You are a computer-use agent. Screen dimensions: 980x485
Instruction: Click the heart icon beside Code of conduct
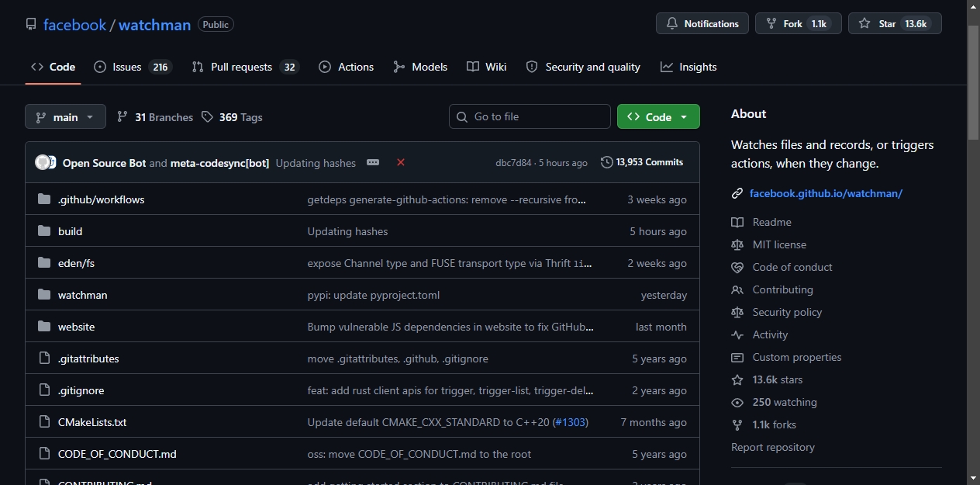click(737, 267)
